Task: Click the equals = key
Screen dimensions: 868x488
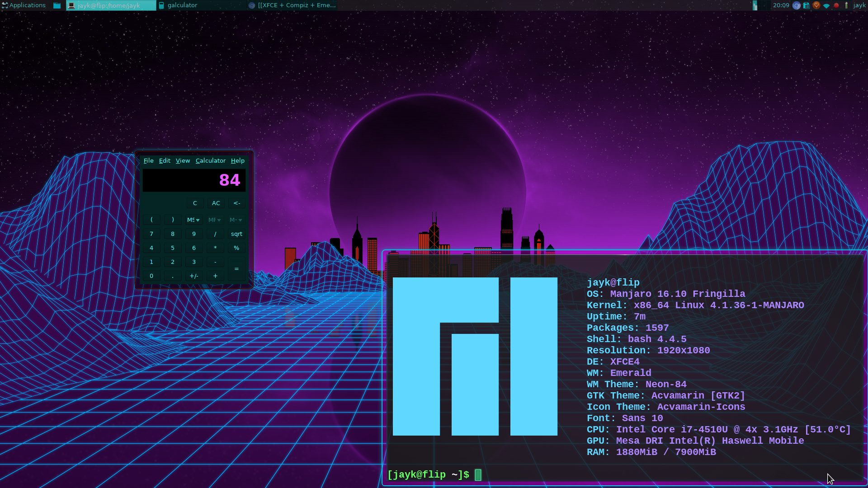Action: pos(236,269)
